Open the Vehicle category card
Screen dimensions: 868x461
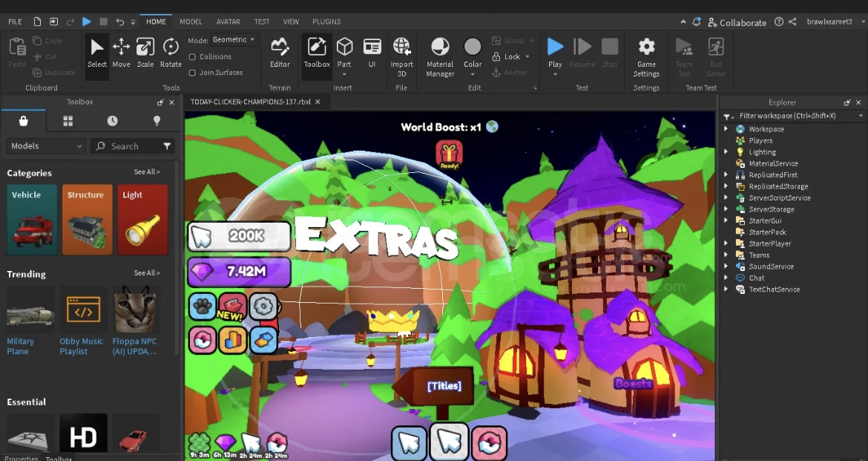pyautogui.click(x=32, y=220)
